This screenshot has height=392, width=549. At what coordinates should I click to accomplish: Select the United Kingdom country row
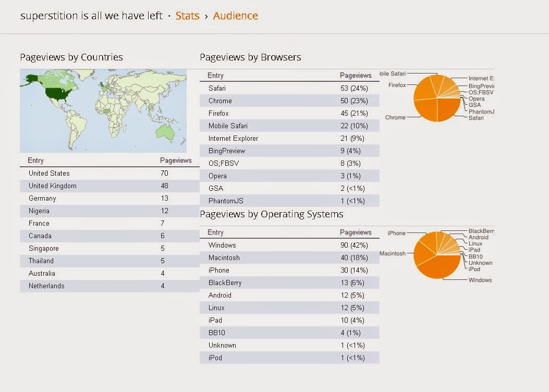109,186
